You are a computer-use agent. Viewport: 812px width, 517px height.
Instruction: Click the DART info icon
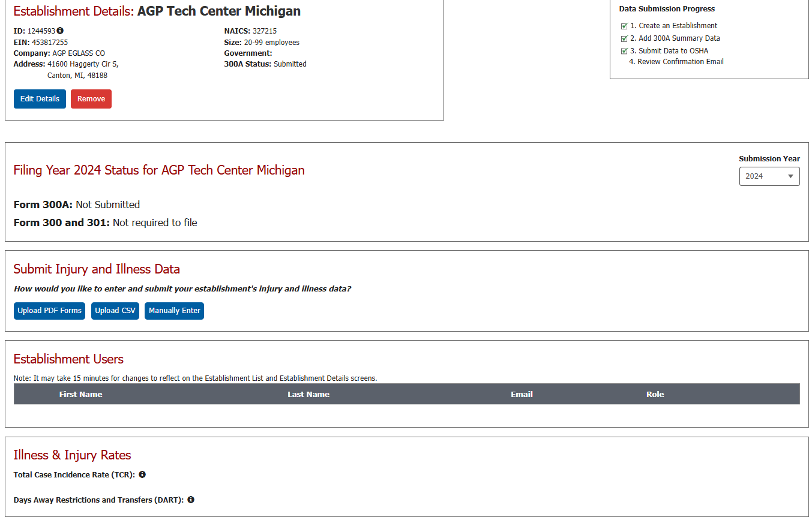point(191,500)
